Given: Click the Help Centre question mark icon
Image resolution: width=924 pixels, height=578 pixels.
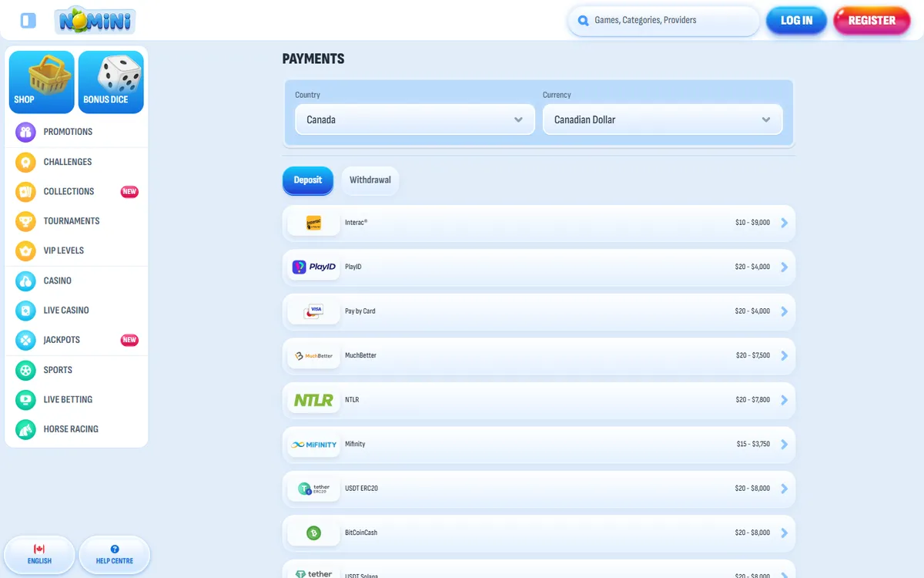Looking at the screenshot, I should coord(115,549).
